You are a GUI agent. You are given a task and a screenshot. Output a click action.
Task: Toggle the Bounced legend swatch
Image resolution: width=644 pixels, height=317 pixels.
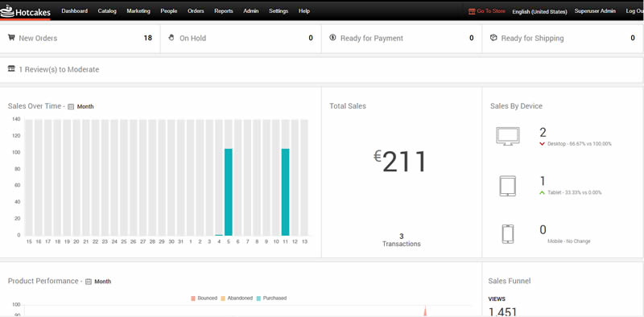point(193,298)
